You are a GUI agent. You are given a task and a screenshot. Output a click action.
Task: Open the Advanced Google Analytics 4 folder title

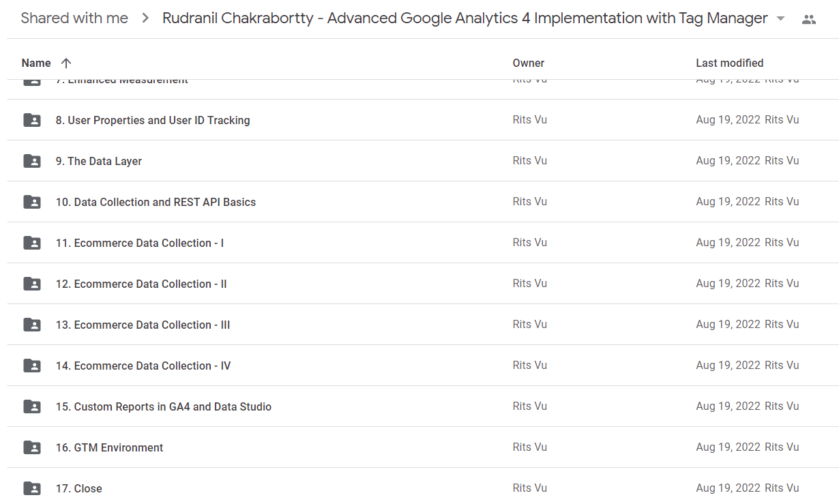coord(465,18)
